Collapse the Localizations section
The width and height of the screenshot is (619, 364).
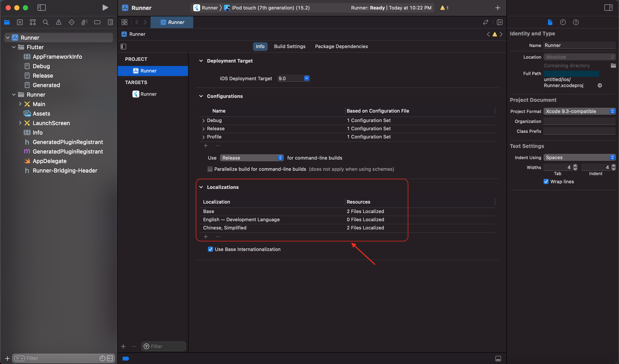pyautogui.click(x=201, y=187)
